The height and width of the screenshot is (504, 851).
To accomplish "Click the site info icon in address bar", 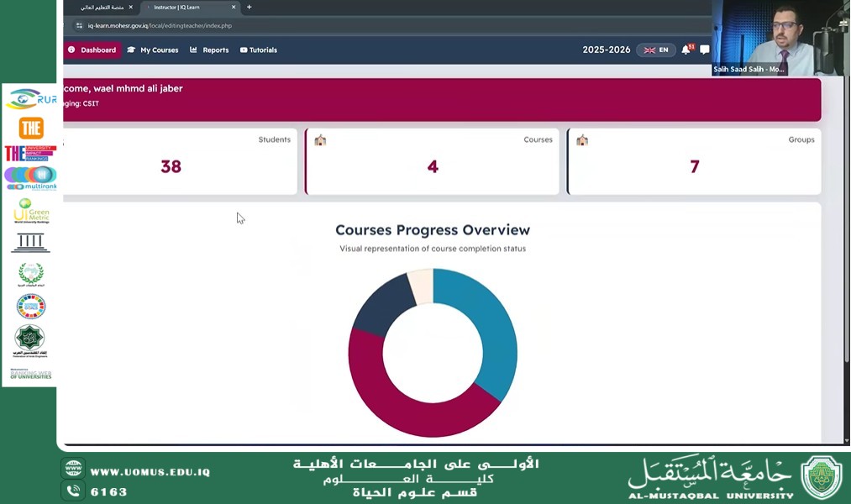I will tap(79, 26).
